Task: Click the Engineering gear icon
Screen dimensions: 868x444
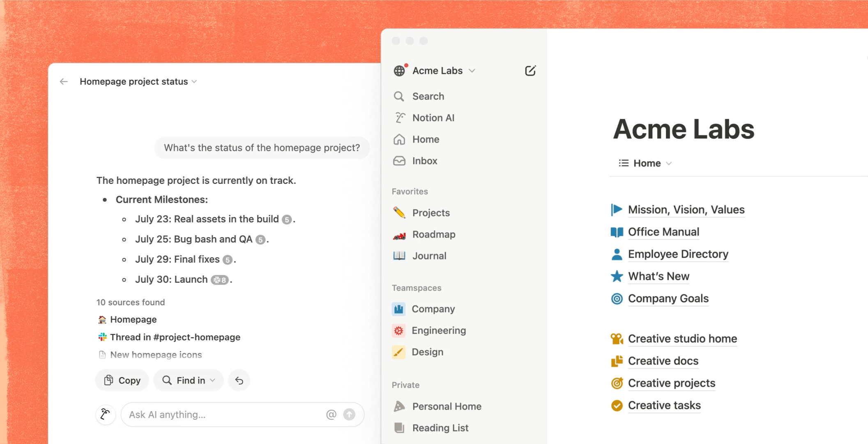Action: tap(398, 331)
